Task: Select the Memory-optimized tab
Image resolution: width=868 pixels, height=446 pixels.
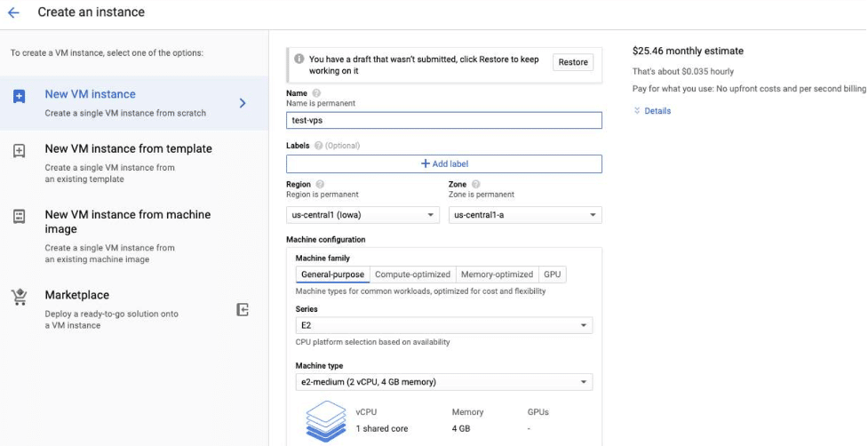Action: coord(498,275)
